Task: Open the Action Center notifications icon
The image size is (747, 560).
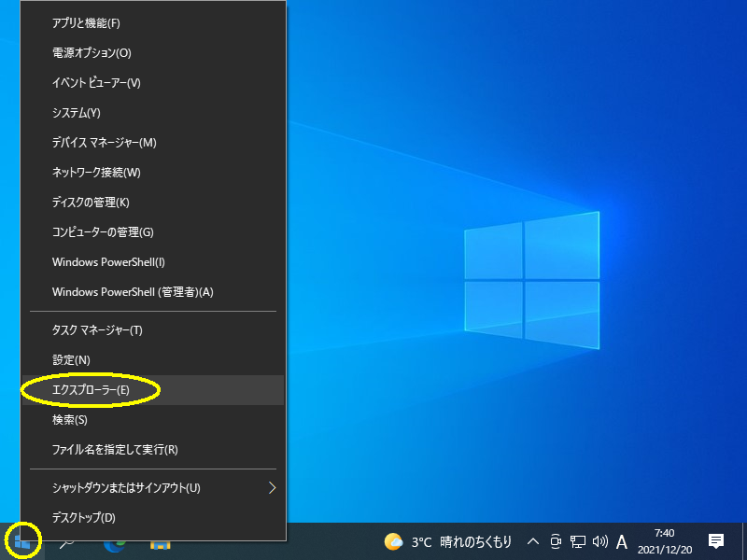Action: (716, 541)
